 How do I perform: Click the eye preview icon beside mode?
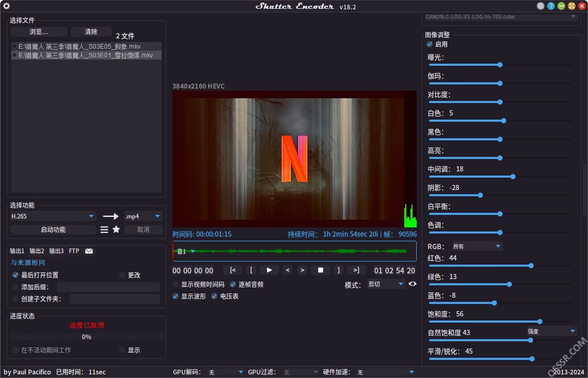click(412, 284)
